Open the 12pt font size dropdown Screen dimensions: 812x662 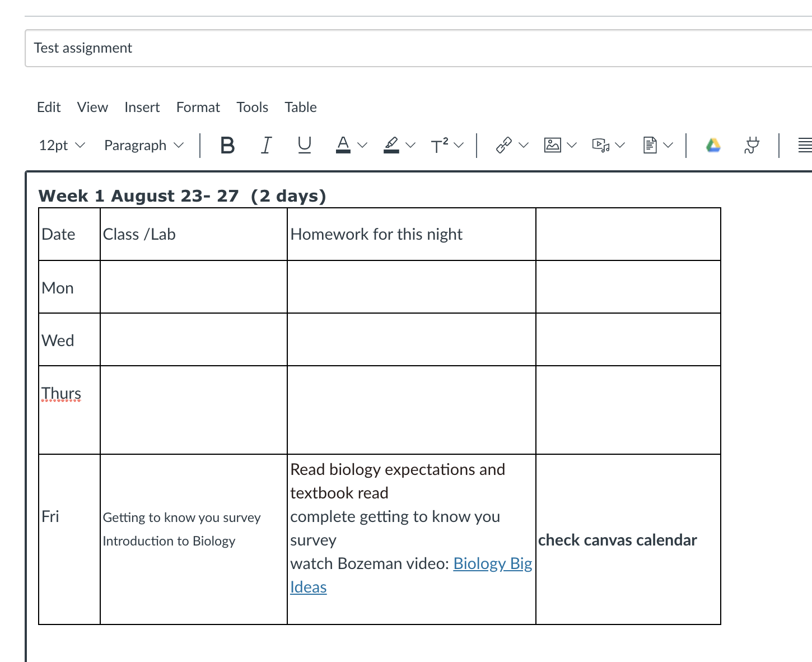(61, 145)
